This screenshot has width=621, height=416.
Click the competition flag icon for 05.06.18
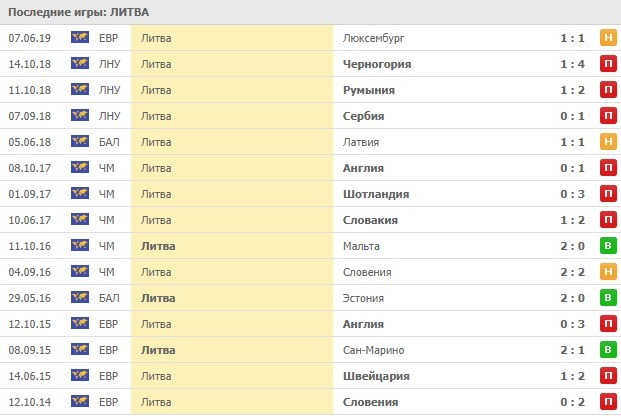pyautogui.click(x=80, y=142)
